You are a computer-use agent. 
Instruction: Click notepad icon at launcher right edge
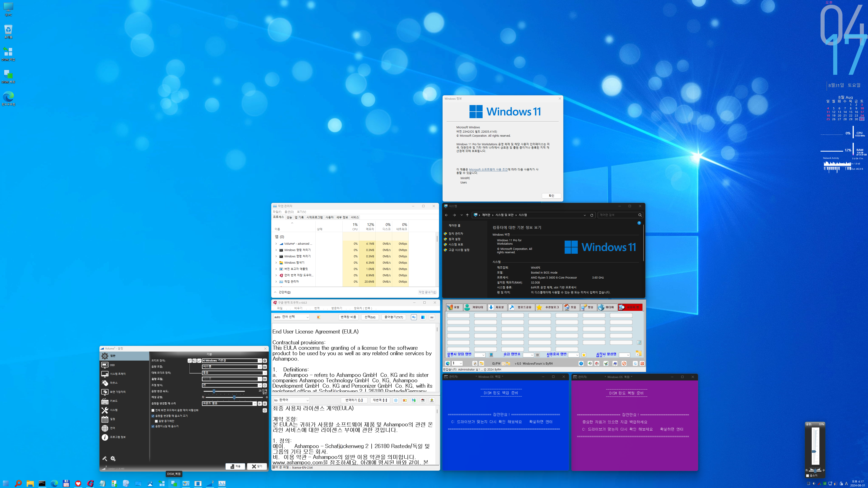pos(639,343)
